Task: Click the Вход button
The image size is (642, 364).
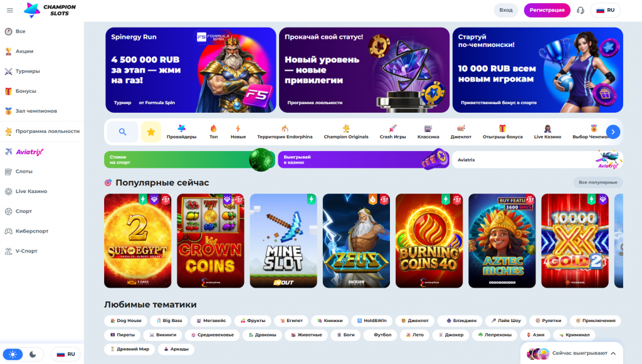Action: click(506, 10)
